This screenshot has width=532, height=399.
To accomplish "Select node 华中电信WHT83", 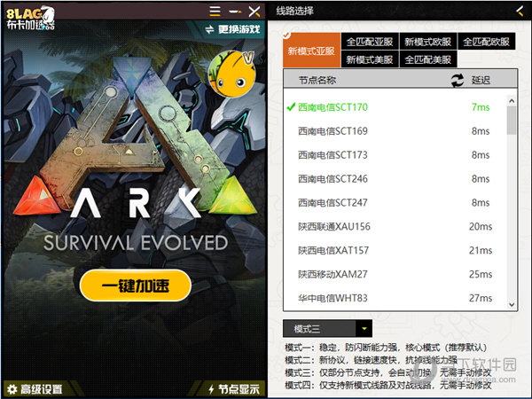I will [395, 298].
